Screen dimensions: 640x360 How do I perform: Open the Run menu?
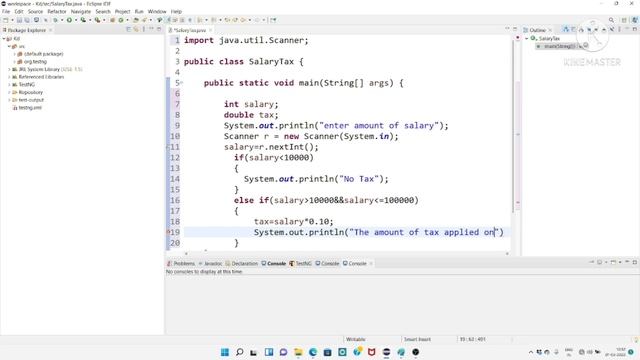coord(139,11)
